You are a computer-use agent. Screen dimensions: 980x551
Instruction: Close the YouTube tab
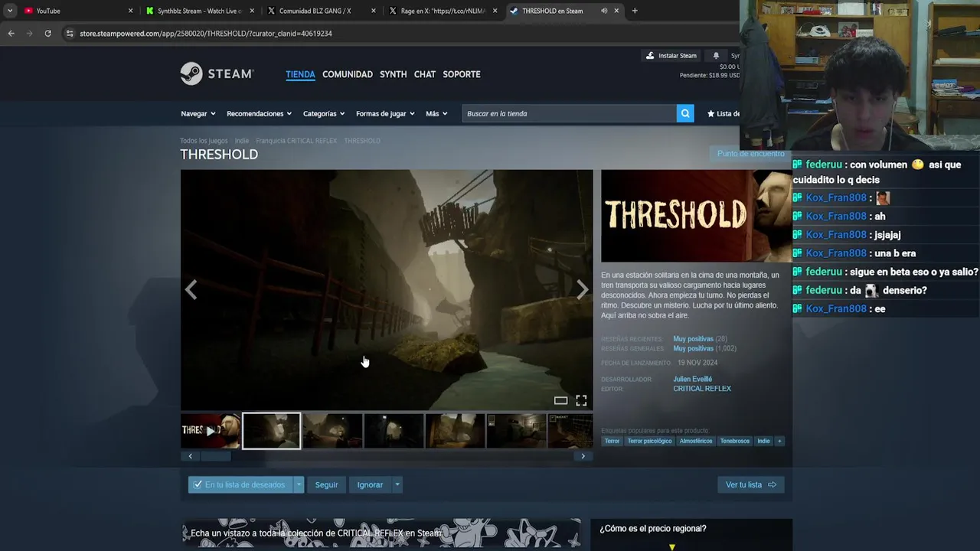point(130,11)
